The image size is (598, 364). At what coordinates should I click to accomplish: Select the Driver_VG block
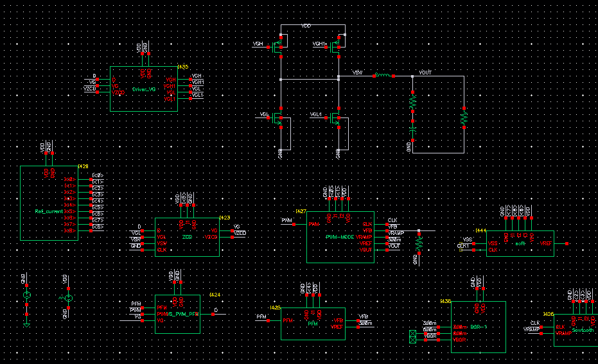pyautogui.click(x=144, y=89)
